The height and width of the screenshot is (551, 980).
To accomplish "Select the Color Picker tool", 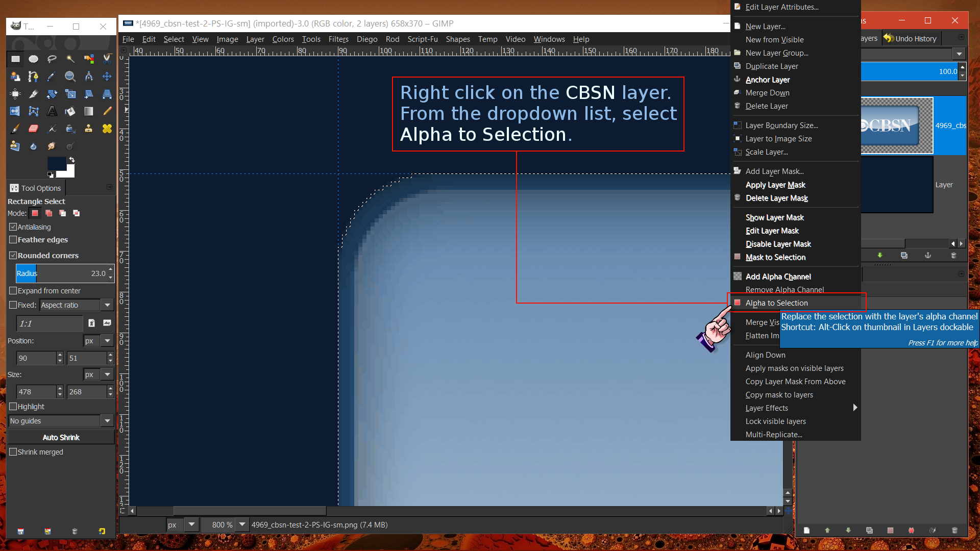I will [x=52, y=77].
